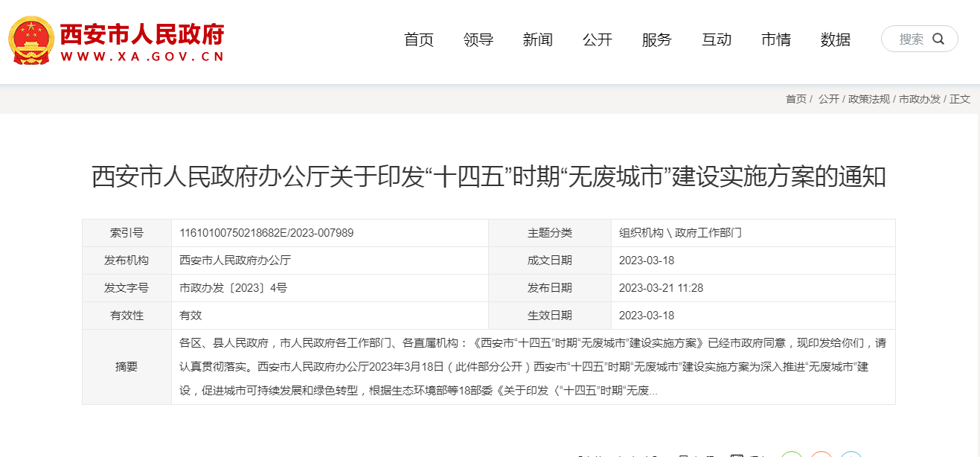Open 首页 in the main navigation bar
This screenshot has height=457, width=980.
[x=418, y=40]
